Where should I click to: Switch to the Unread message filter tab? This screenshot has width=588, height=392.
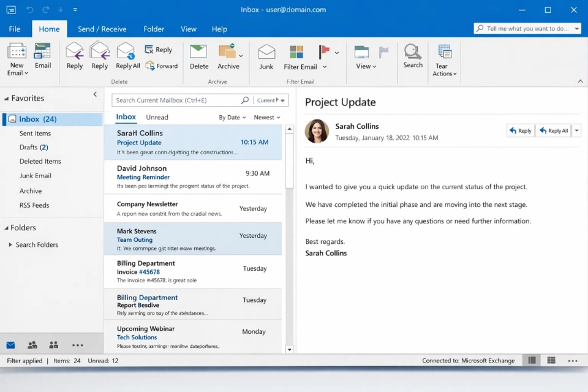click(x=157, y=117)
